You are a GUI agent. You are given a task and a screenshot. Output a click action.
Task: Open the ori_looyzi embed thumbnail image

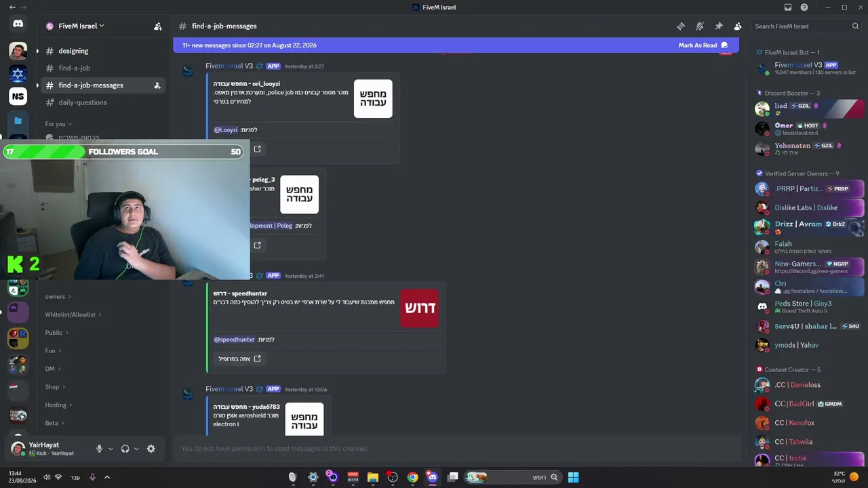tap(373, 99)
